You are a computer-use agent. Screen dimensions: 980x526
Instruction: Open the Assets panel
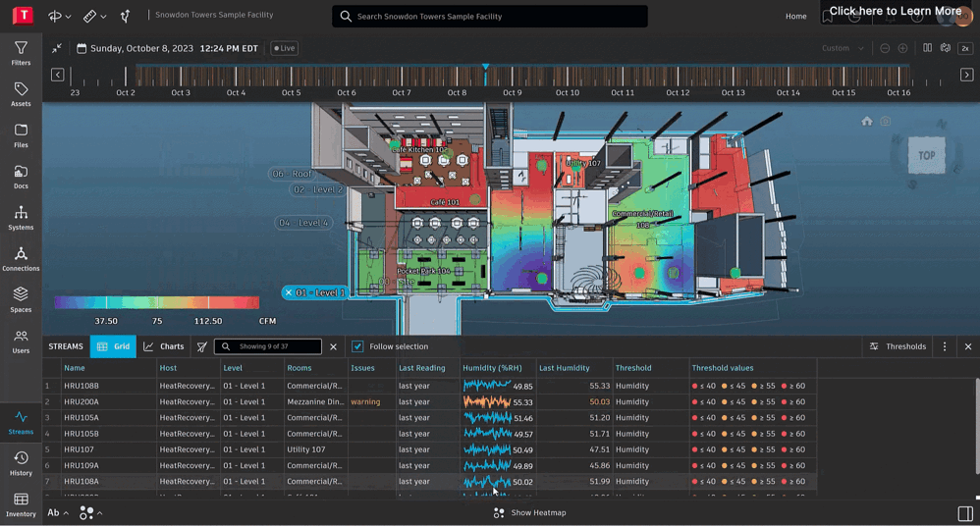pos(21,94)
